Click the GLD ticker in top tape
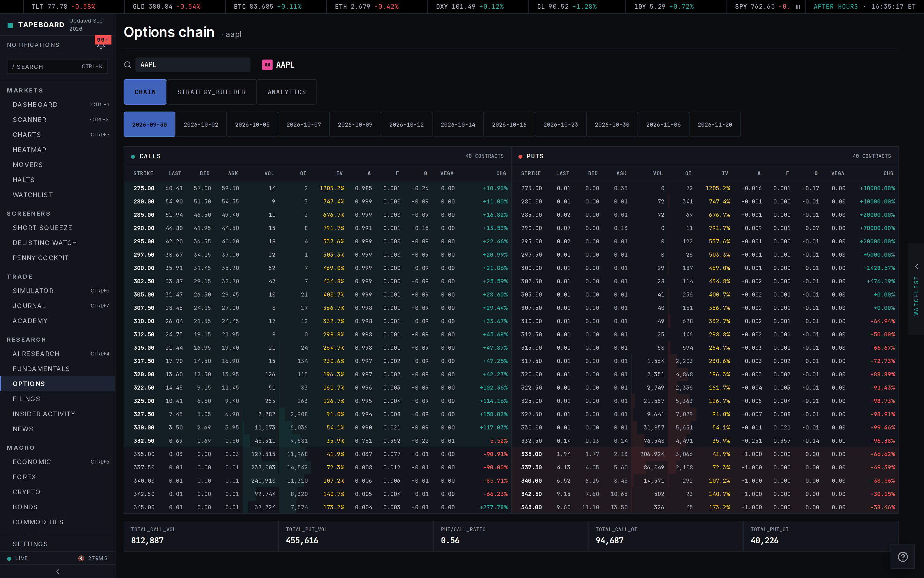924x578 pixels. tap(167, 7)
